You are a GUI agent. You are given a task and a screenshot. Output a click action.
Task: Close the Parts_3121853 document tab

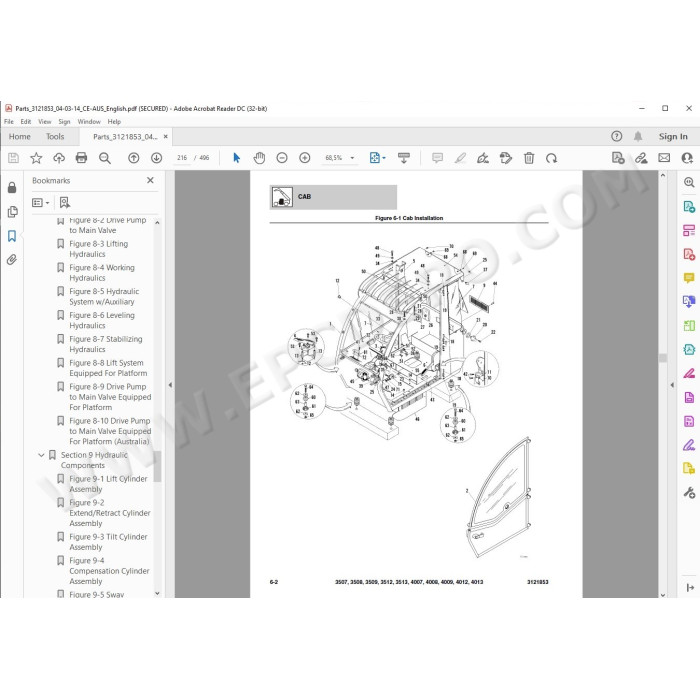166,137
